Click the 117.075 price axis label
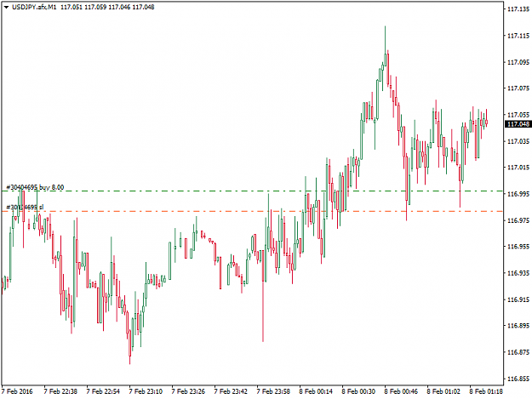532x399 pixels. click(518, 88)
